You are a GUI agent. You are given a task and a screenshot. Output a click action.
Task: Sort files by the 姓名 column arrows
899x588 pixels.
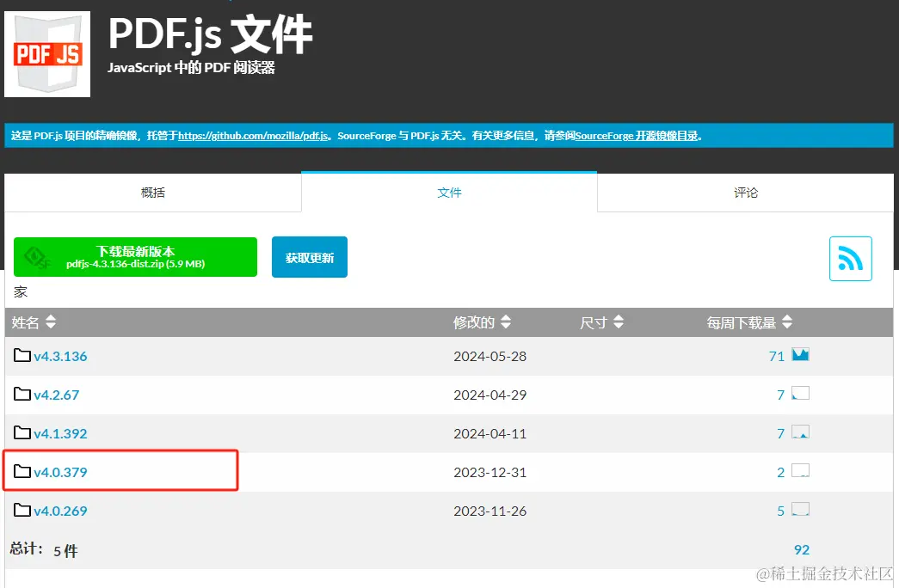point(51,322)
